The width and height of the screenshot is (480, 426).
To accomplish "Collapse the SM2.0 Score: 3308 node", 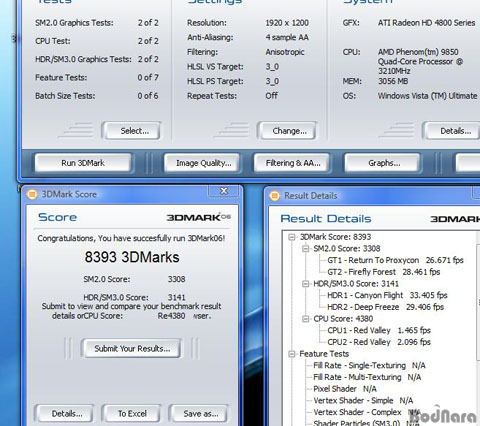I will (x=306, y=249).
